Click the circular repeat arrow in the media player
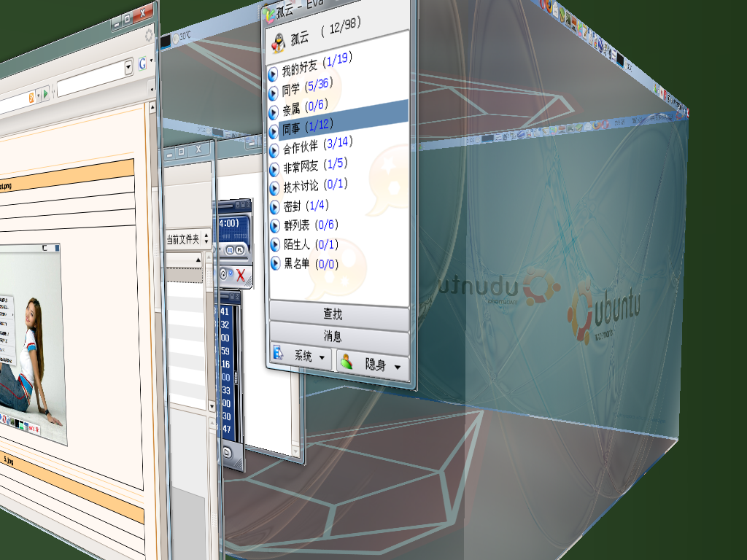 point(223,273)
